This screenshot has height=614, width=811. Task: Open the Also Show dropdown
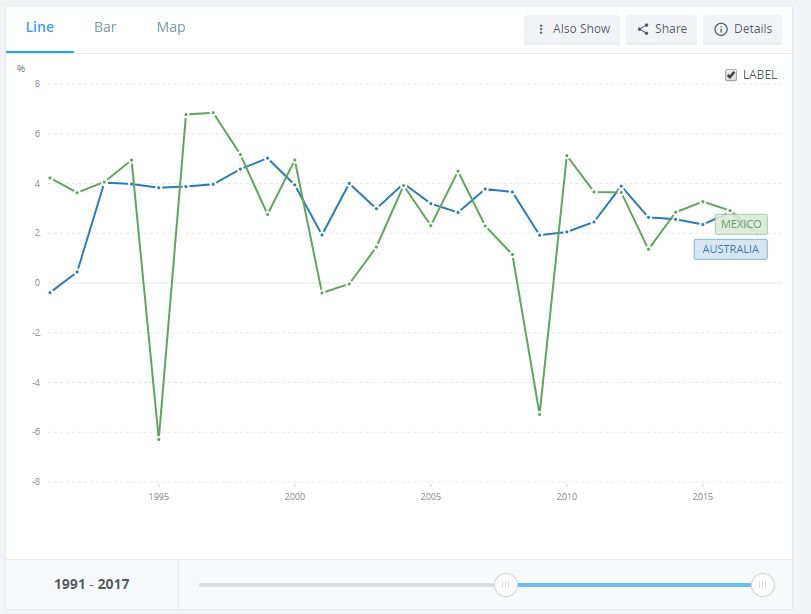pyautogui.click(x=572, y=29)
